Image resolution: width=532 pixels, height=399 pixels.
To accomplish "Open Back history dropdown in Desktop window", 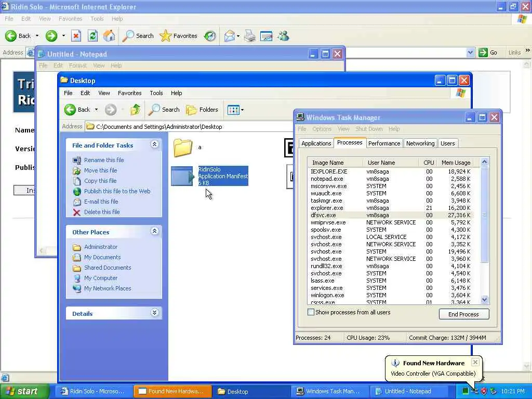I will tap(96, 110).
